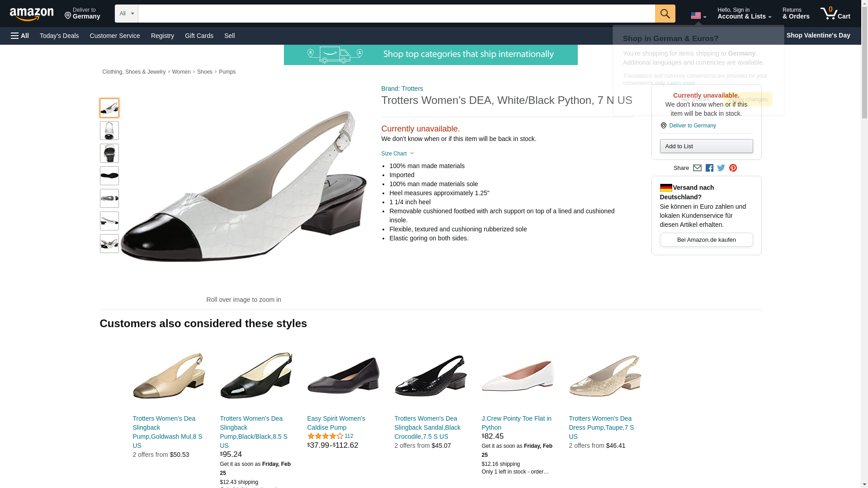Open the All hamburger menu
This screenshot has width=868, height=488.
[x=20, y=36]
